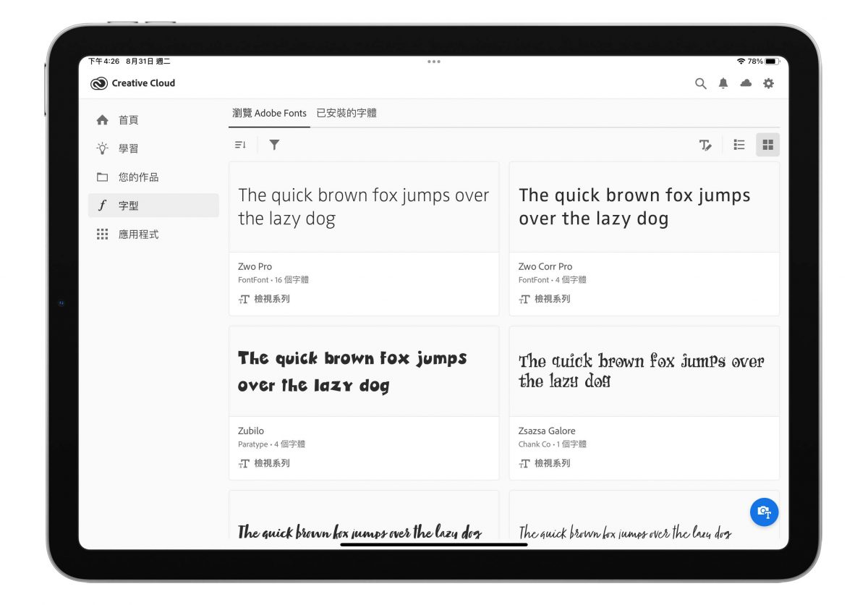868x605 pixels.
Task: Click the lightbulb icon beside 學習
Action: (x=103, y=148)
